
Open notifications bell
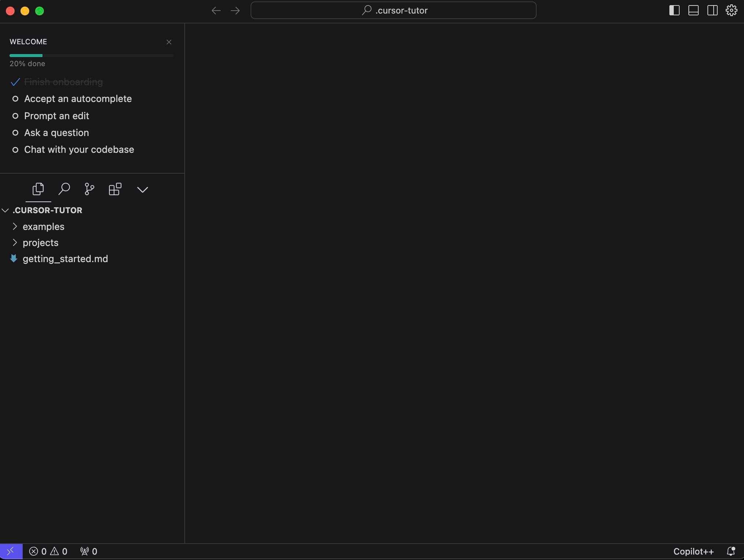coord(731,551)
